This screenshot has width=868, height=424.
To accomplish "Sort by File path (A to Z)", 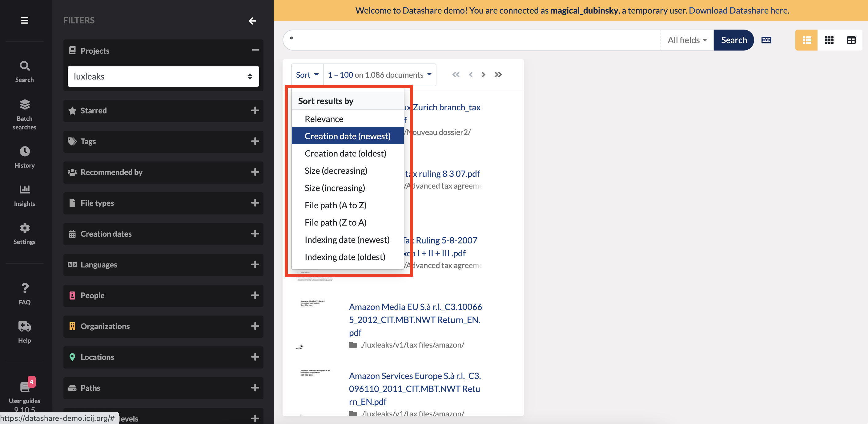I will (x=348, y=205).
